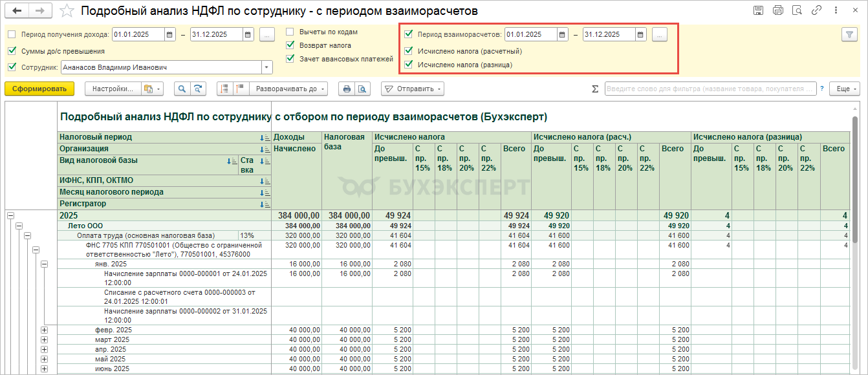Open calendar for Период взаиморасчетов start date
868x375 pixels.
point(562,35)
